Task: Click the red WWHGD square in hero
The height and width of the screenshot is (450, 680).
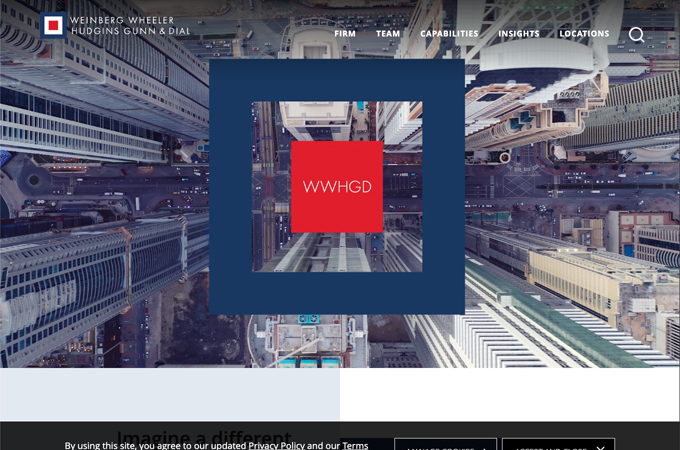Action: point(337,187)
